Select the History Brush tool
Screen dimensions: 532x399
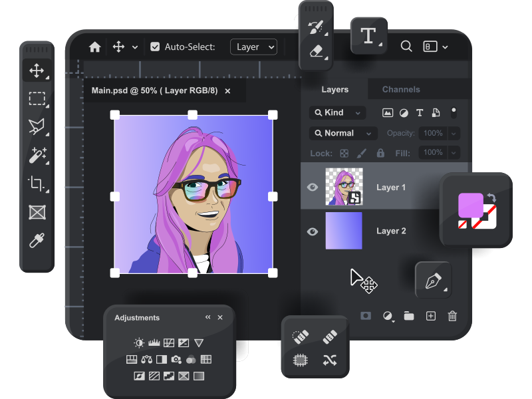point(315,27)
